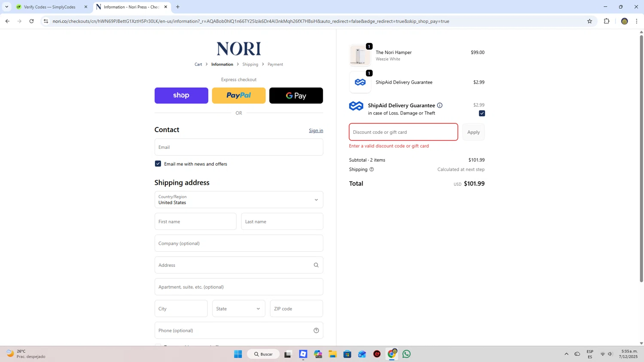Open the clock and date in tray

[x=629, y=354]
